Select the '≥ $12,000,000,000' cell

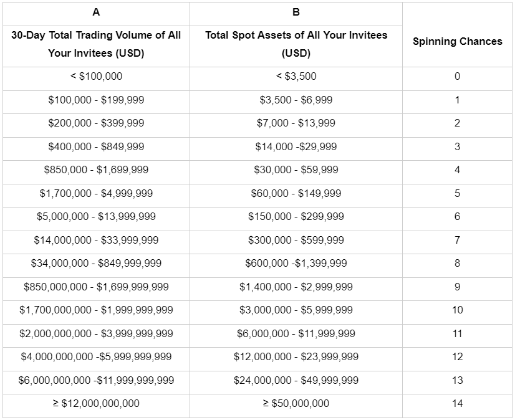(x=96, y=404)
